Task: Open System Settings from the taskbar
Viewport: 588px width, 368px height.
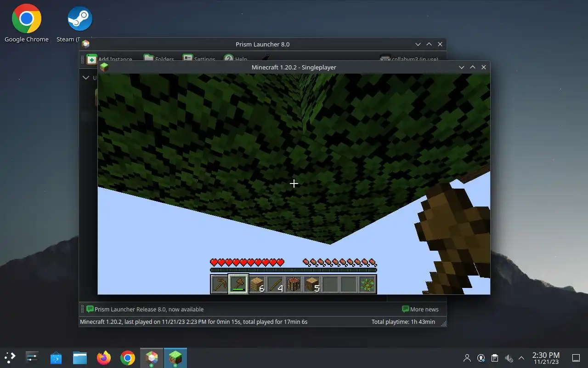Action: pos(32,357)
